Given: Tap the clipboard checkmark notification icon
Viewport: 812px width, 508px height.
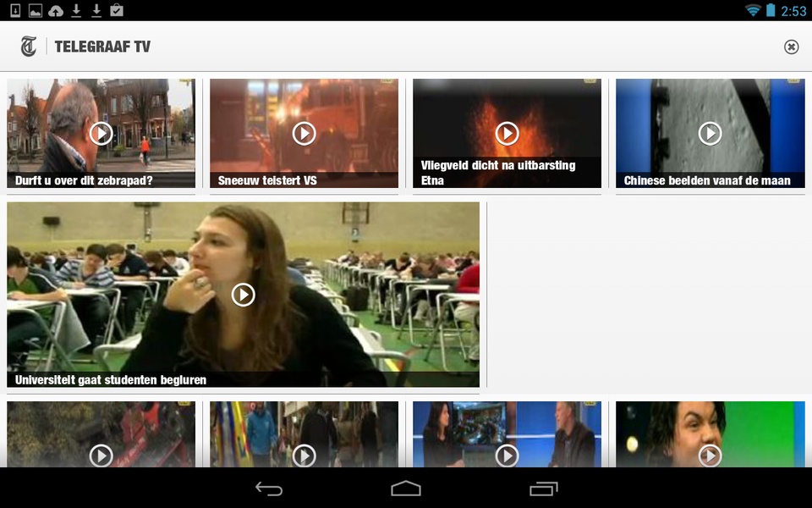Looking at the screenshot, I should click(117, 10).
